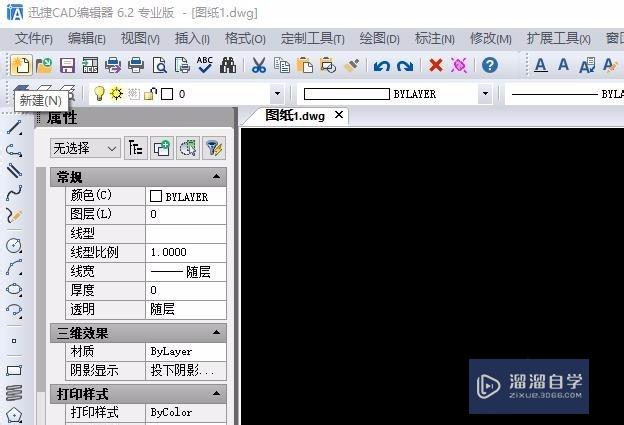This screenshot has height=425, width=624.
Task: Click the 打印样式 ByColor value
Action: coord(186,412)
